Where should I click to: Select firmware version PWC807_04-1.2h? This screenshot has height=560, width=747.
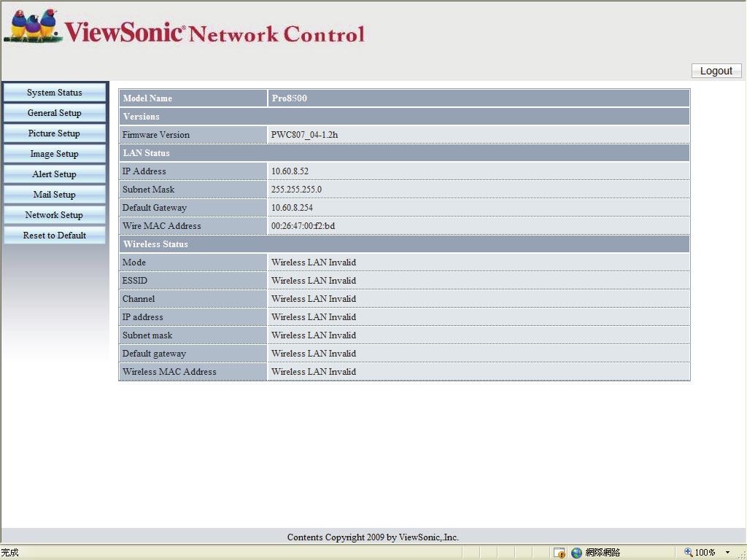coord(304,135)
